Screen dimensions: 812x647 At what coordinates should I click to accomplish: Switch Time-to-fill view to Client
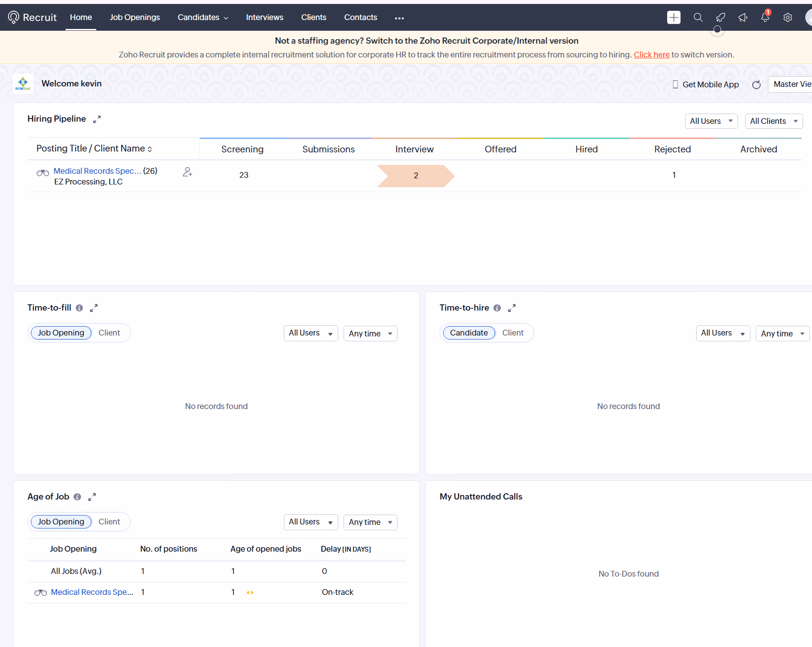(109, 333)
